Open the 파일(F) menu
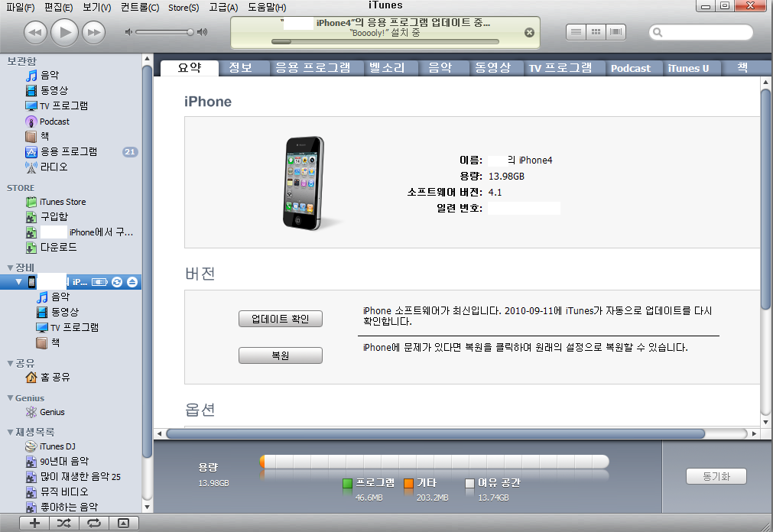Image resolution: width=773 pixels, height=532 pixels. point(20,8)
